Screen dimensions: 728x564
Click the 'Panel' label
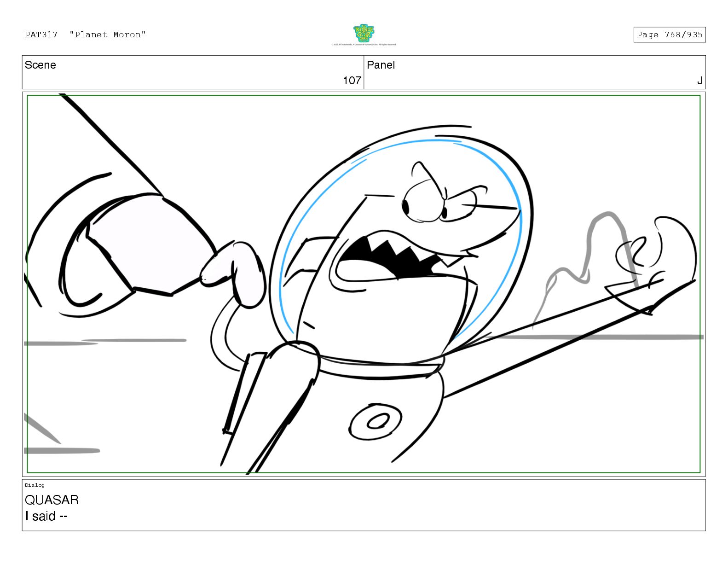click(381, 65)
